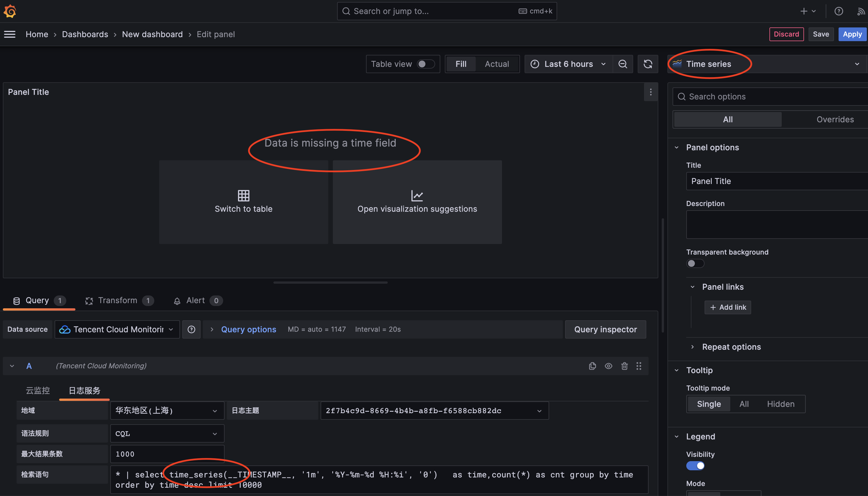Screen dimensions: 868x496
Task: Select the All options tab
Action: point(728,119)
